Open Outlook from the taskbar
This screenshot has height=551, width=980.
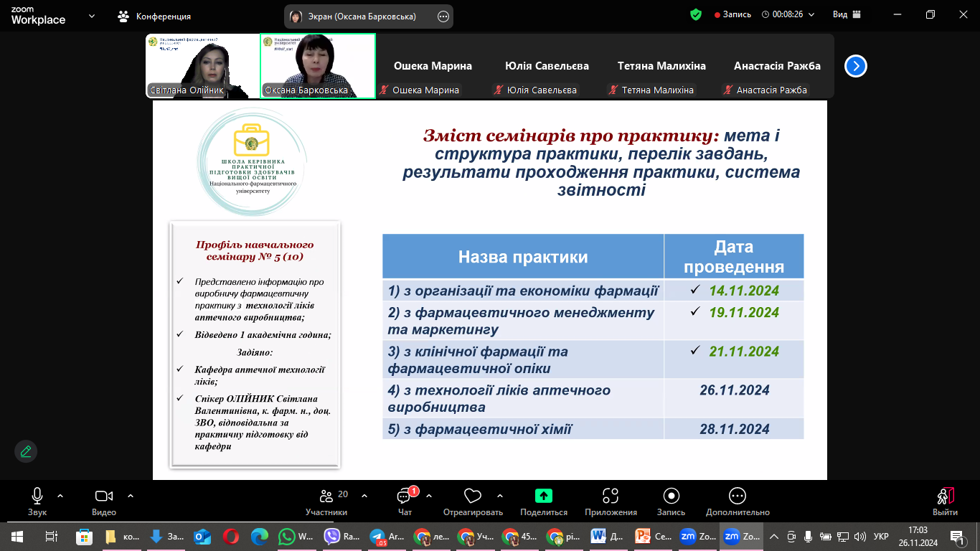pos(202,536)
